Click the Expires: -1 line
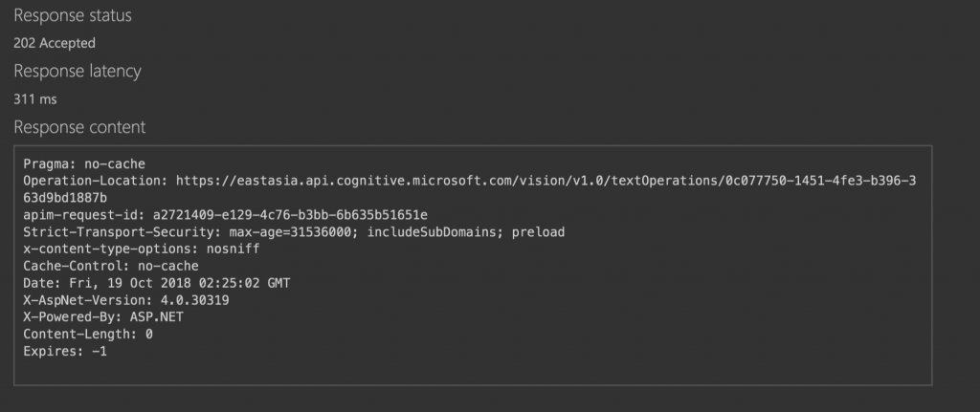The height and width of the screenshot is (412, 980). 67,352
